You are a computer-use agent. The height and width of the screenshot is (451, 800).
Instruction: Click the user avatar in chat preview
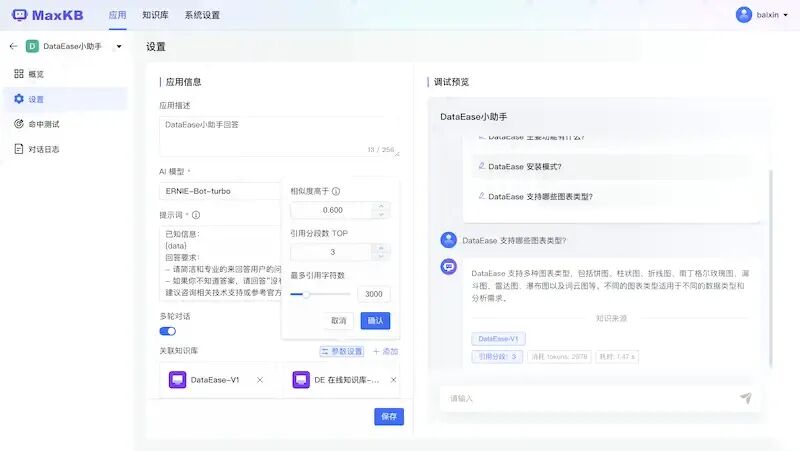(x=448, y=240)
